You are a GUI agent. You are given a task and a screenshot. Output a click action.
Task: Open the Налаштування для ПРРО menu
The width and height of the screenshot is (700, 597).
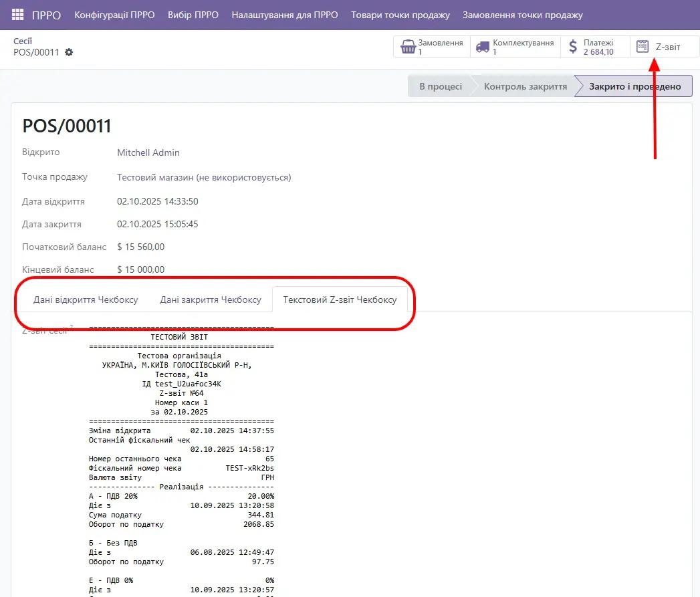tap(284, 15)
